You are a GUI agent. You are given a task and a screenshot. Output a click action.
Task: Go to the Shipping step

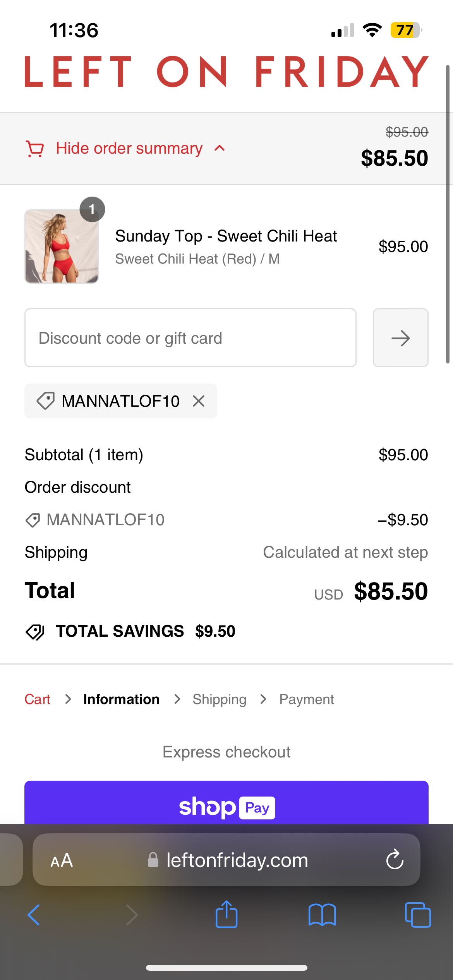tap(219, 699)
